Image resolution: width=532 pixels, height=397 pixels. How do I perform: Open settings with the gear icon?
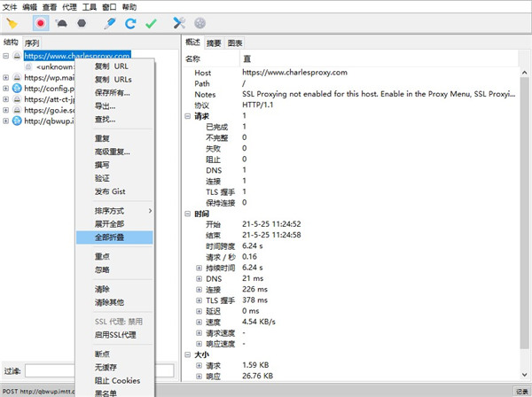pos(199,22)
